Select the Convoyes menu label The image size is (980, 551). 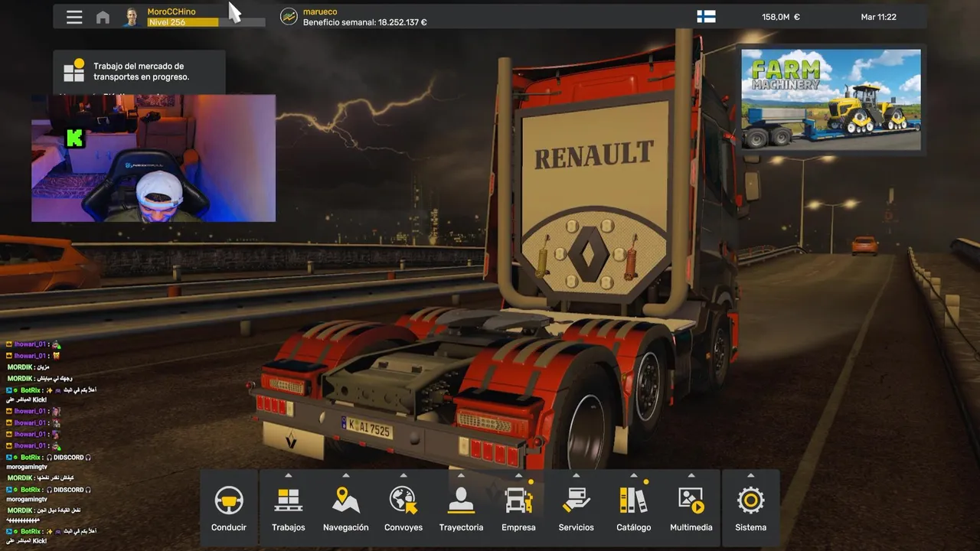click(x=403, y=527)
